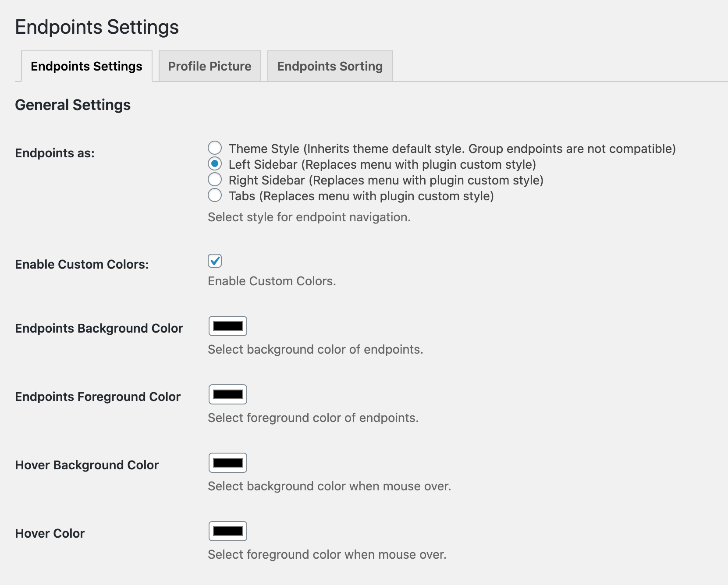Screen dimensions: 728x585
Task: Click the General Settings heading
Action: (x=73, y=105)
